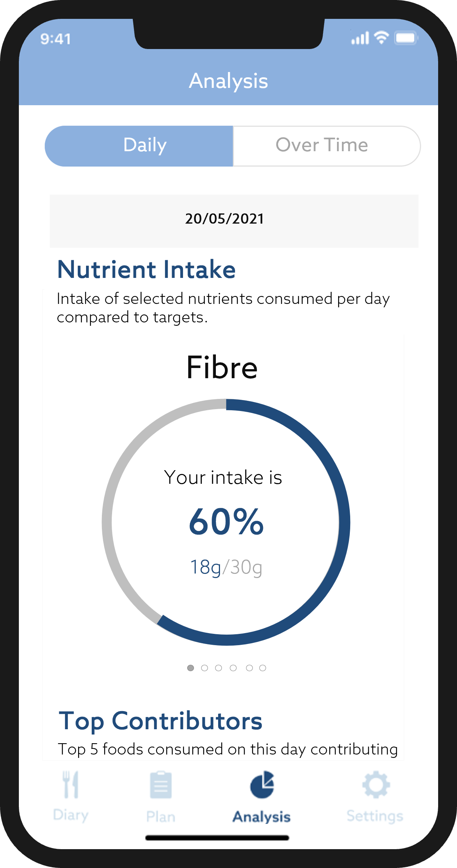Tap the cellular signal bars icon
The width and height of the screenshot is (457, 868).
click(x=360, y=38)
